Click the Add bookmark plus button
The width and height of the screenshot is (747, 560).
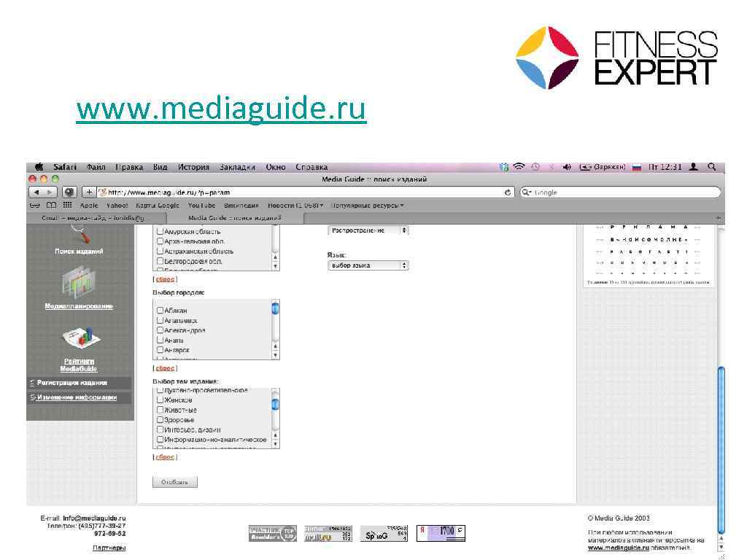point(88,192)
